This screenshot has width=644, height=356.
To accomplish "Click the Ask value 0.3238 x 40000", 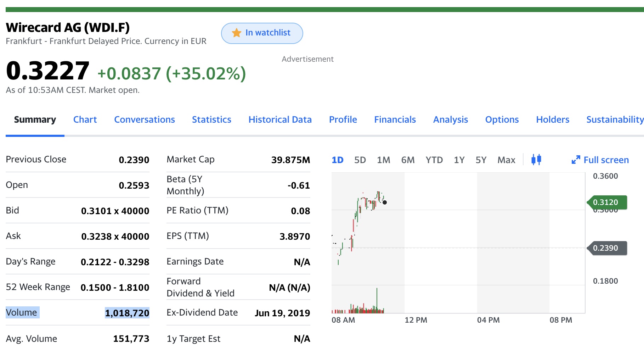I will point(115,237).
